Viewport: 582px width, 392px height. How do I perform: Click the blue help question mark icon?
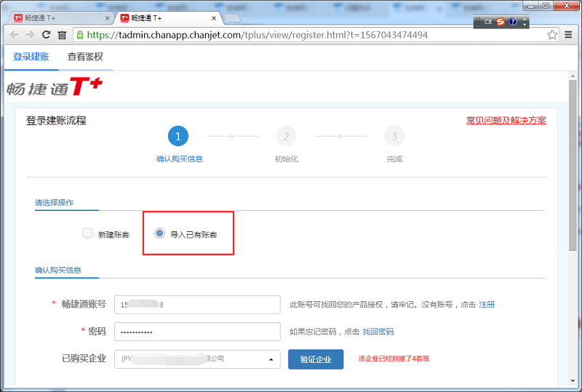pyautogui.click(x=513, y=22)
